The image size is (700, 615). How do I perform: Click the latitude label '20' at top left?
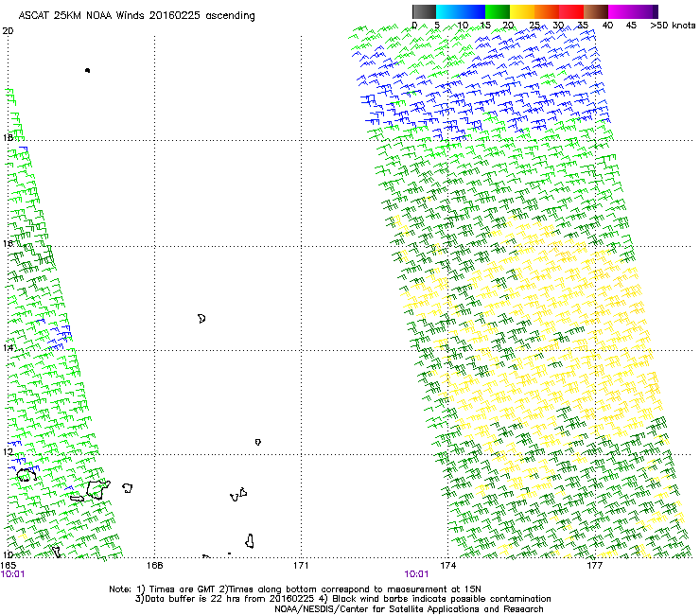point(8,31)
